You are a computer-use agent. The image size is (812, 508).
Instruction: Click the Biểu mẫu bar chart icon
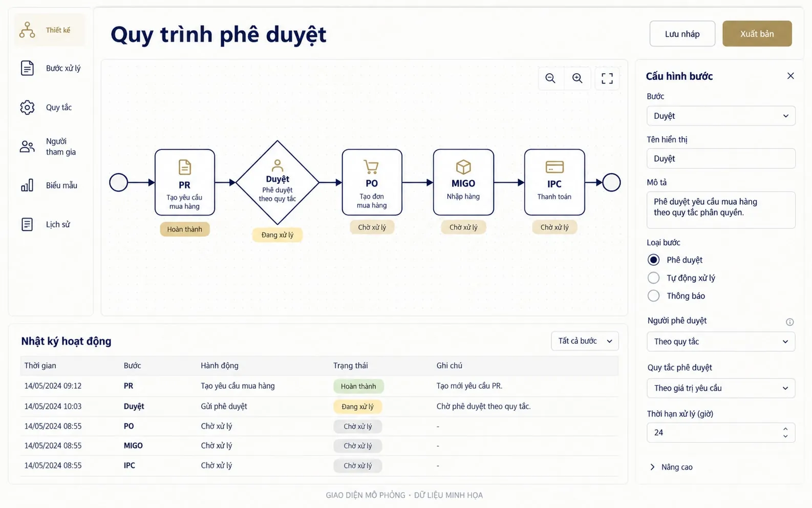tap(27, 185)
